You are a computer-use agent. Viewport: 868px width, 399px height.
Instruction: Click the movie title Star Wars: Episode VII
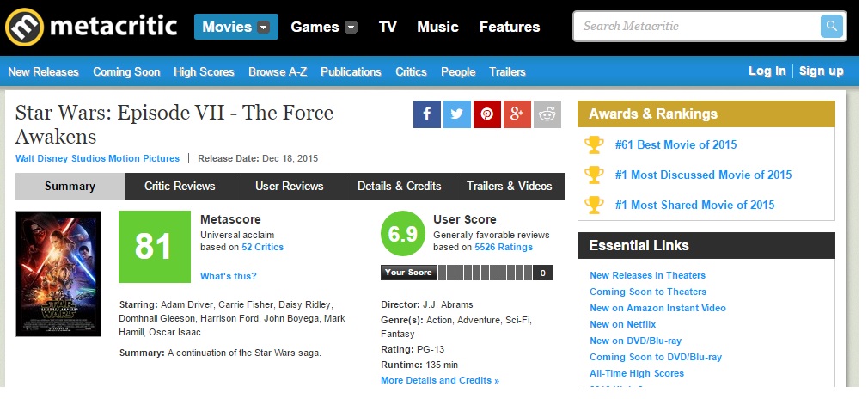(x=174, y=125)
